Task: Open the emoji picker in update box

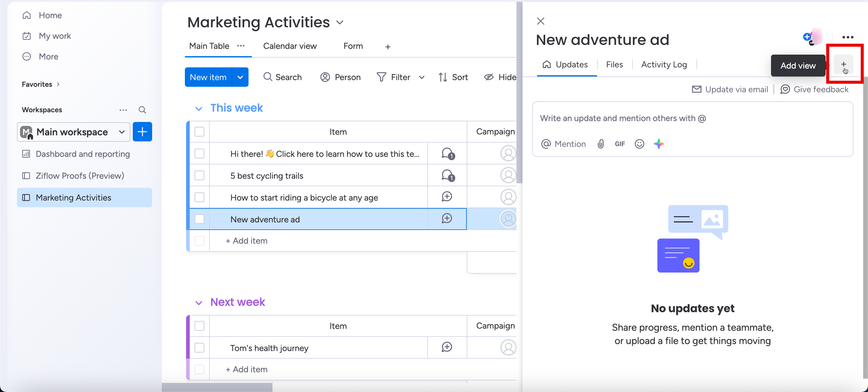Action: click(x=639, y=144)
